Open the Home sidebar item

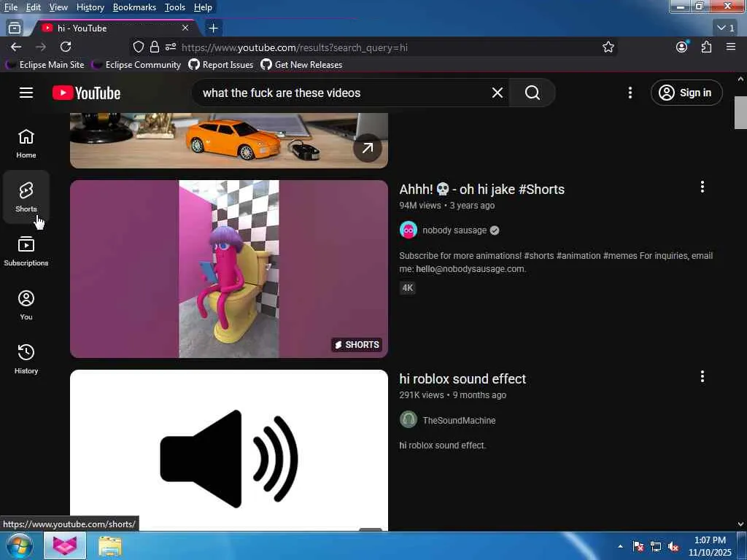[26, 144]
